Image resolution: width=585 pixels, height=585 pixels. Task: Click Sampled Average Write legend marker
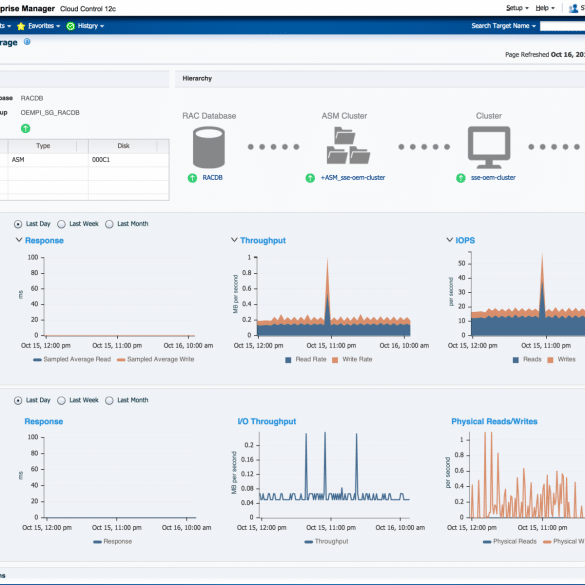[121, 360]
